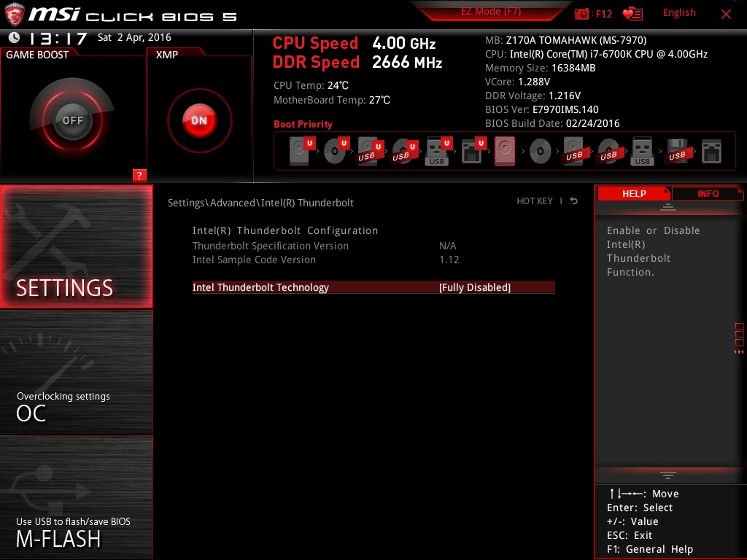Select the UEFI USB CD/DVD boot icon
This screenshot has width=747, height=560.
click(x=405, y=151)
